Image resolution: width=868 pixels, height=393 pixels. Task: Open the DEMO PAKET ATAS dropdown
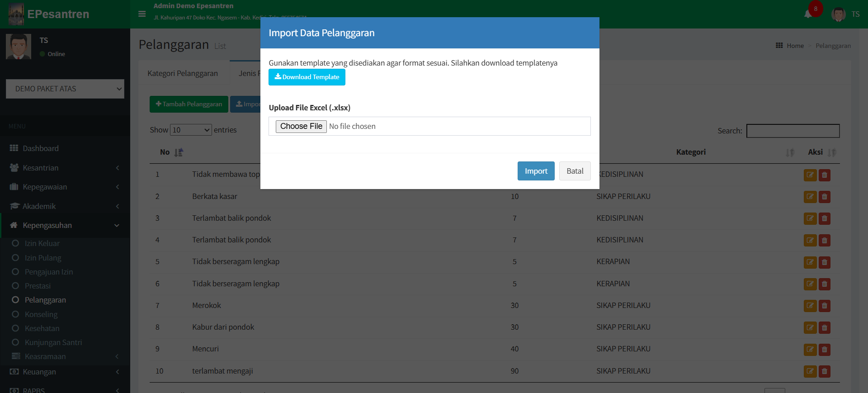[65, 89]
